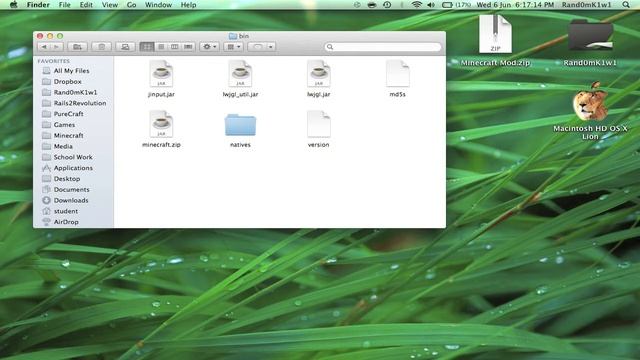
Task: Open the Rand0mK1w1 user menu in menu bar
Action: pos(587,5)
